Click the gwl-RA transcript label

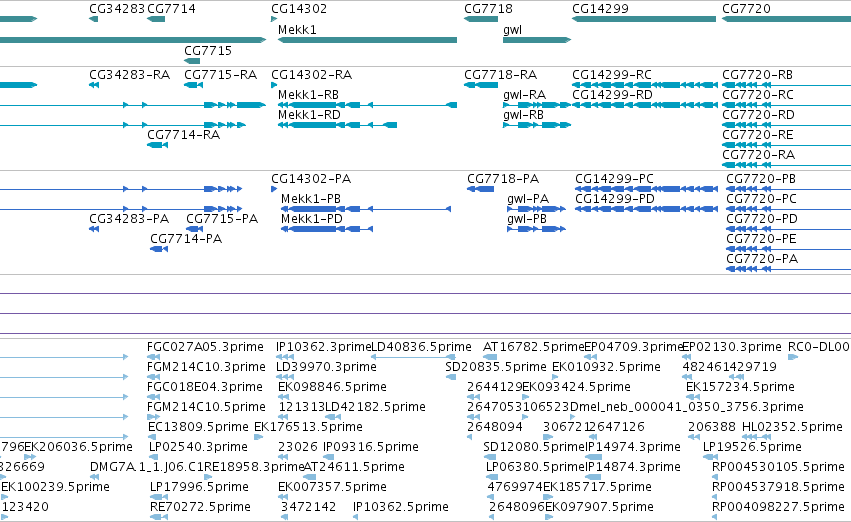click(x=524, y=95)
